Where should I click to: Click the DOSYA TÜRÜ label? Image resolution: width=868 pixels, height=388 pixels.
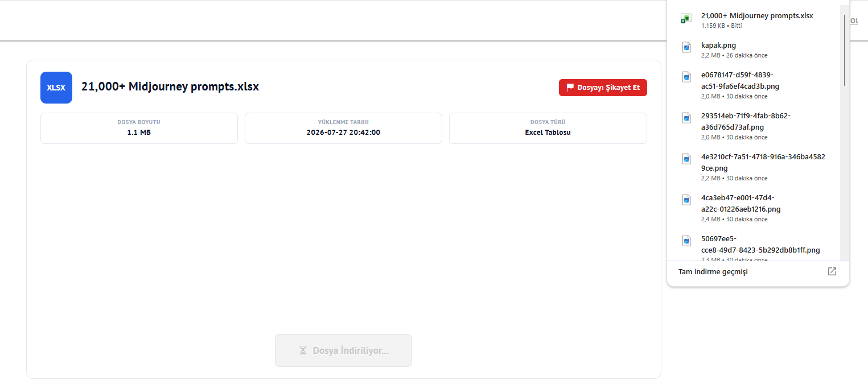point(548,122)
